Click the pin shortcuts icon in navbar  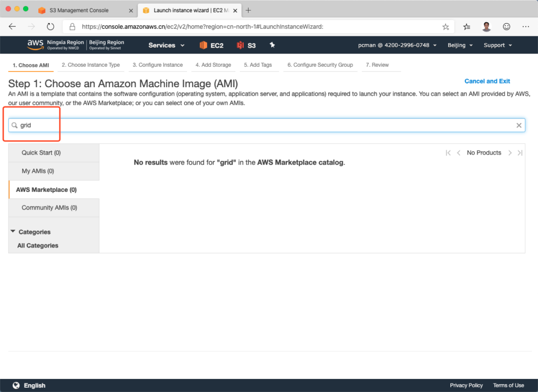(272, 45)
